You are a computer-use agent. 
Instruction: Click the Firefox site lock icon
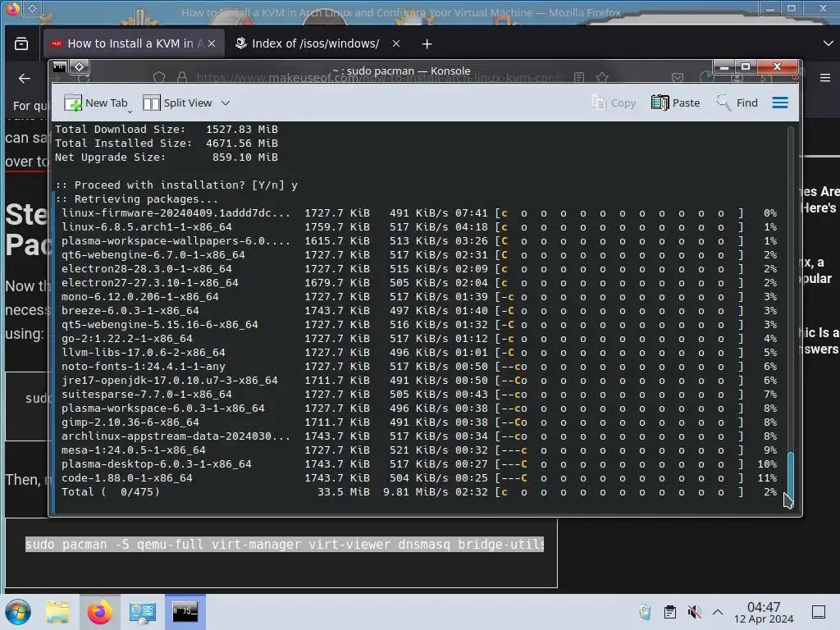pos(182,78)
